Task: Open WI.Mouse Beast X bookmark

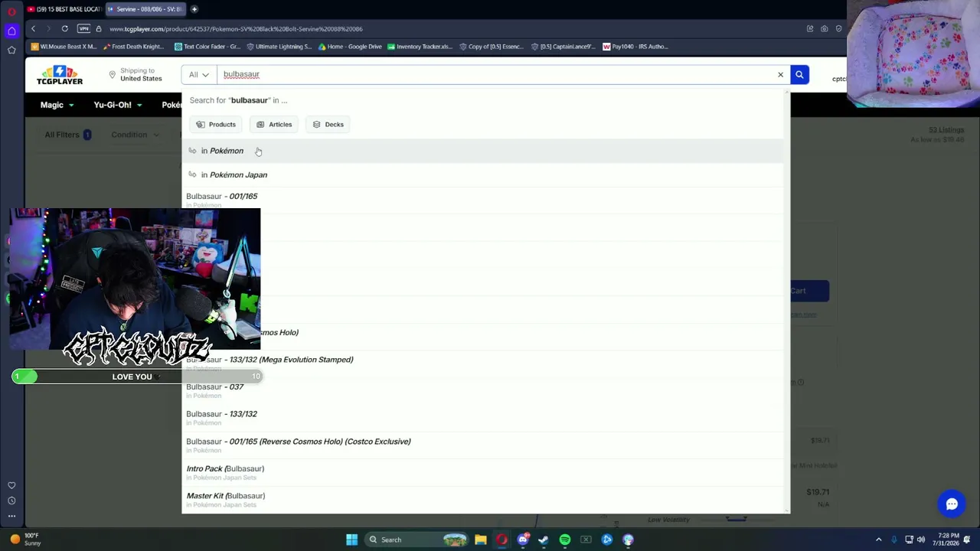Action: (64, 47)
